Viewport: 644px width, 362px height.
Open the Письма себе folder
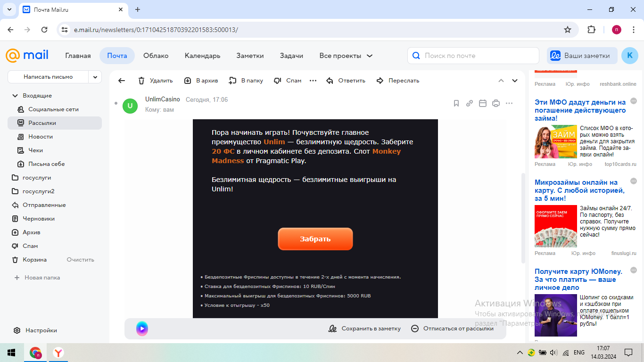pos(55,164)
